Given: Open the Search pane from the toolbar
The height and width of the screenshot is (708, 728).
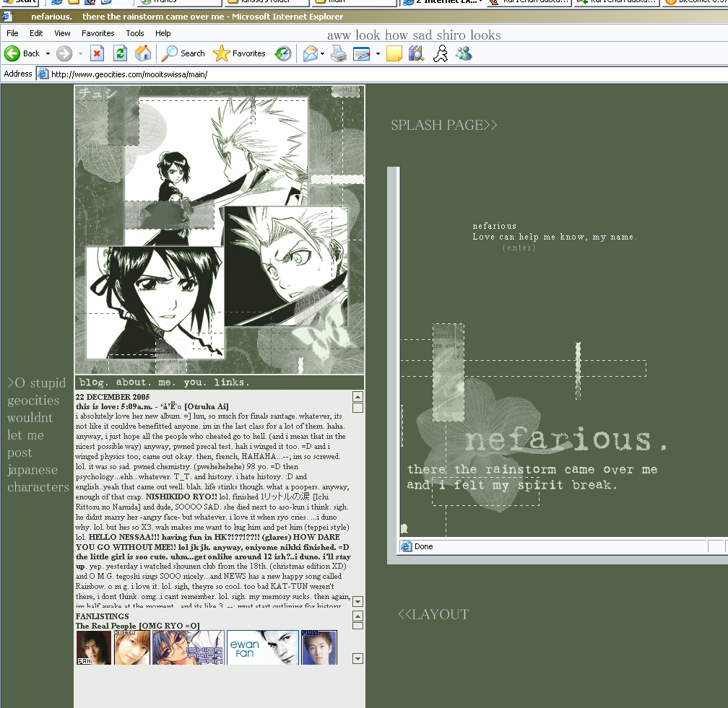Looking at the screenshot, I should point(183,53).
